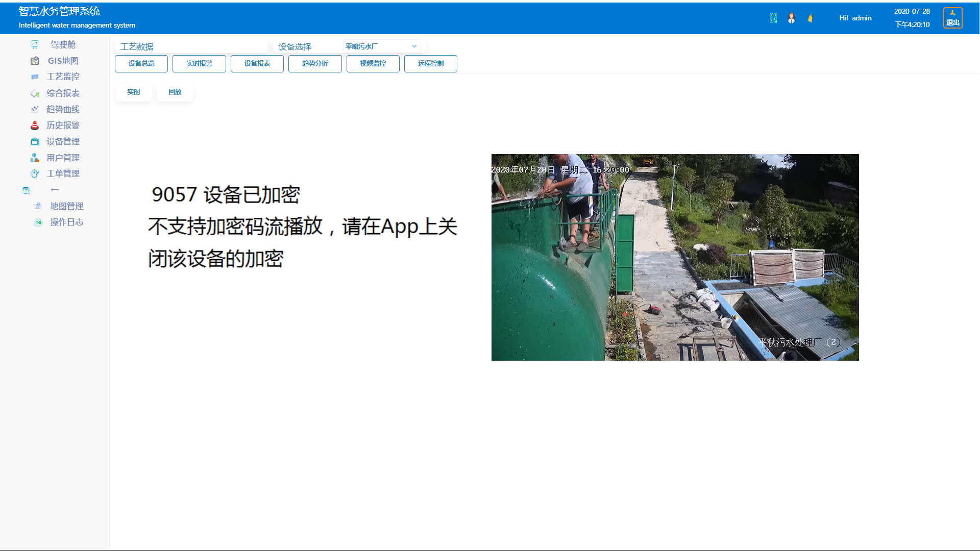980x551 pixels.
Task: Switch to 趋势分析 tab
Action: tap(315, 64)
